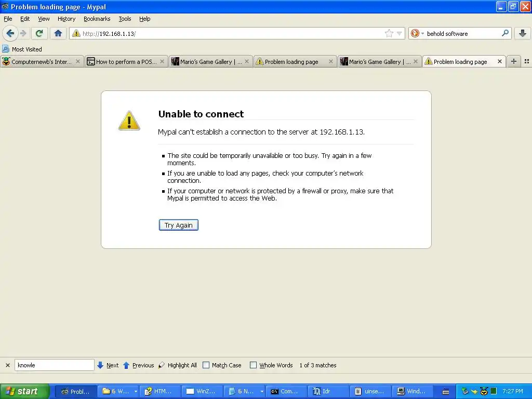The width and height of the screenshot is (532, 399).
Task: Open the History menu
Action: (x=66, y=19)
